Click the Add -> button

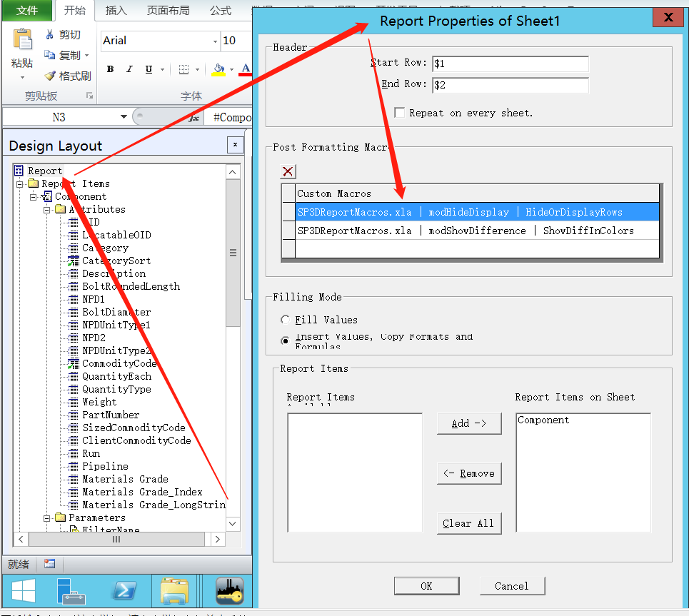coord(469,423)
